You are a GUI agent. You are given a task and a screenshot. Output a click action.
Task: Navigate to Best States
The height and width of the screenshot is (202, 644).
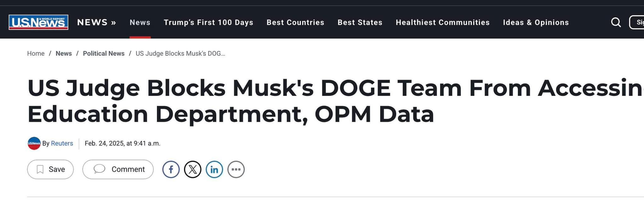click(x=360, y=22)
